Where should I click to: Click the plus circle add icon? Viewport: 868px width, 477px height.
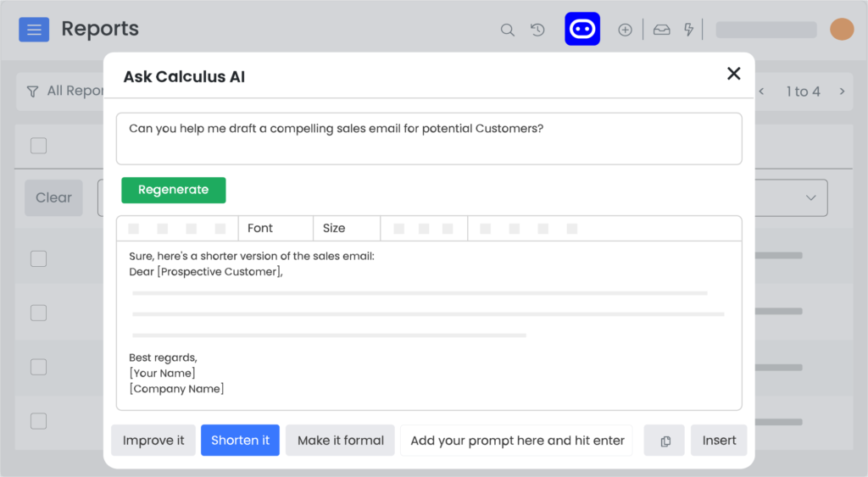[x=625, y=30]
